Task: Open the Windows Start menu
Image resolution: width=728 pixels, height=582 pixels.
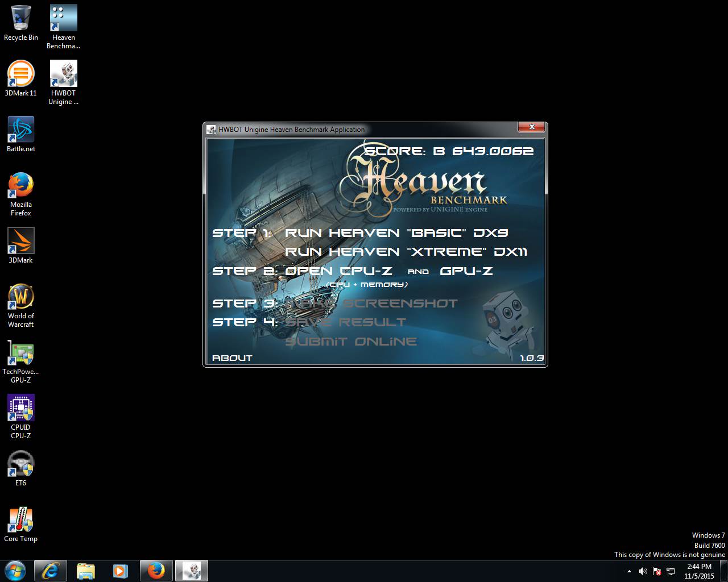Action: point(15,571)
